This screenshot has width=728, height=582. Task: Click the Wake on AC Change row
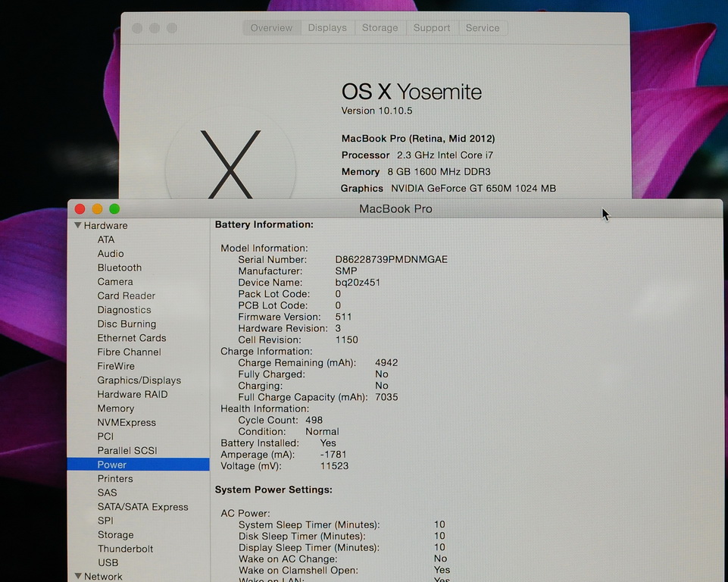click(x=342, y=559)
